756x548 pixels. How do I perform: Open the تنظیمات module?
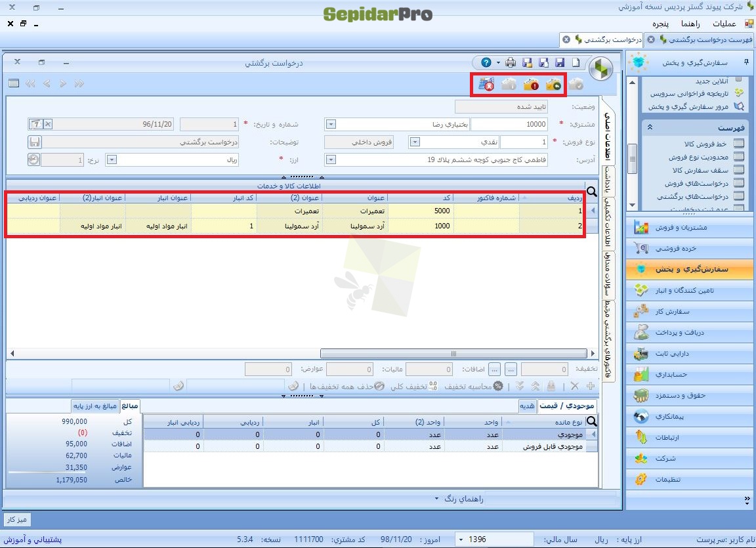tap(690, 479)
